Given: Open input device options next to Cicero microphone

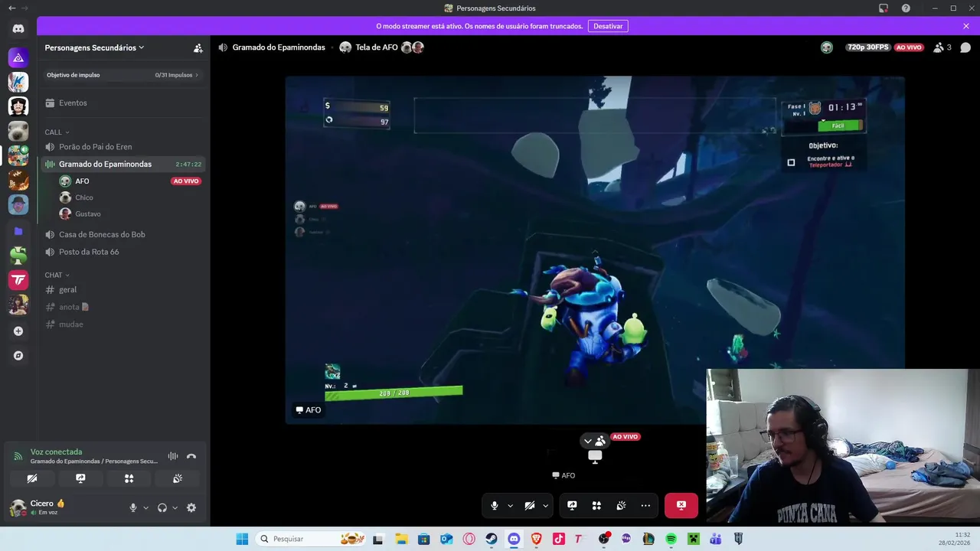Looking at the screenshot, I should click(x=145, y=507).
